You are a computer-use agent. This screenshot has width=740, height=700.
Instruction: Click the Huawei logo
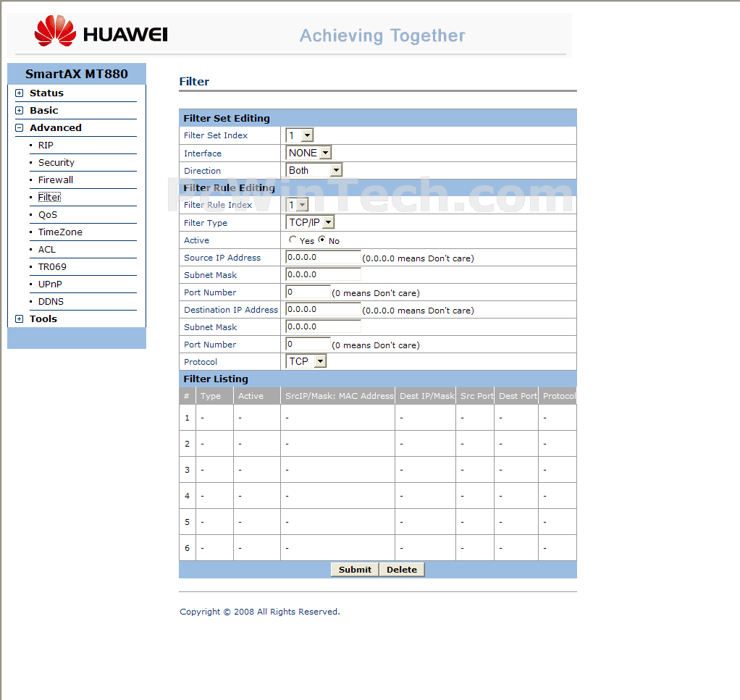coord(101,32)
